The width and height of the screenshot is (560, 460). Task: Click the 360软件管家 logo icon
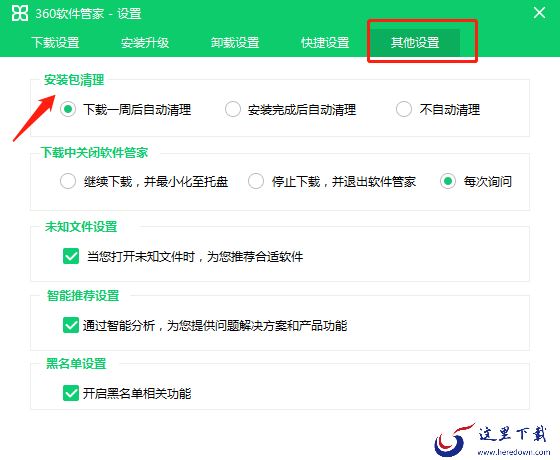click(x=20, y=13)
